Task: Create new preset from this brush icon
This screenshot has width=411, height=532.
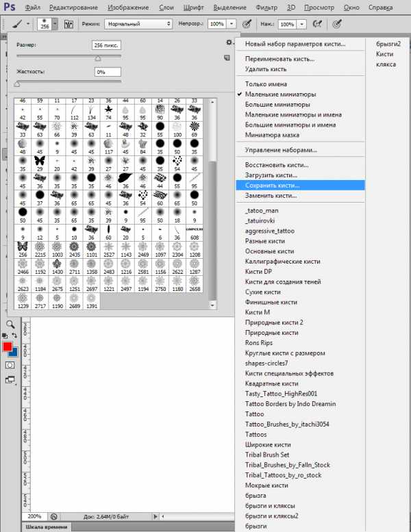Action: [227, 58]
